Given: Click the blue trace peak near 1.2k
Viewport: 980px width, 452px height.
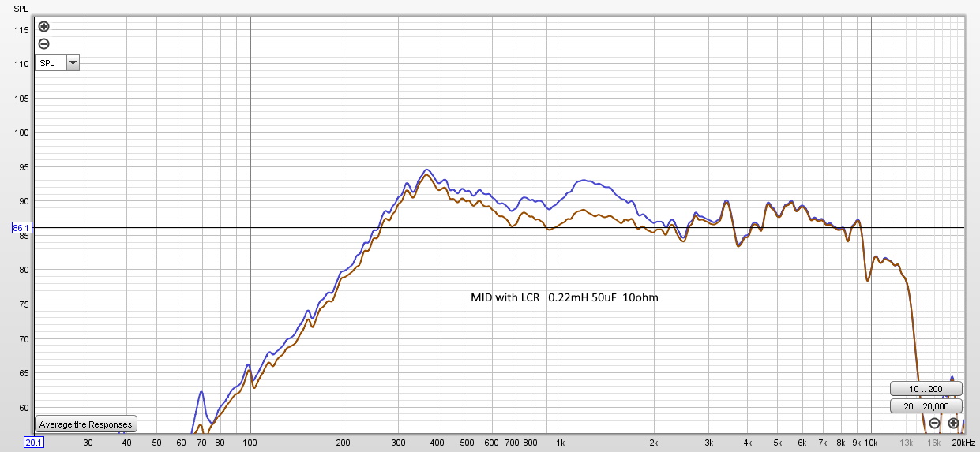Looking at the screenshot, I should click(584, 181).
